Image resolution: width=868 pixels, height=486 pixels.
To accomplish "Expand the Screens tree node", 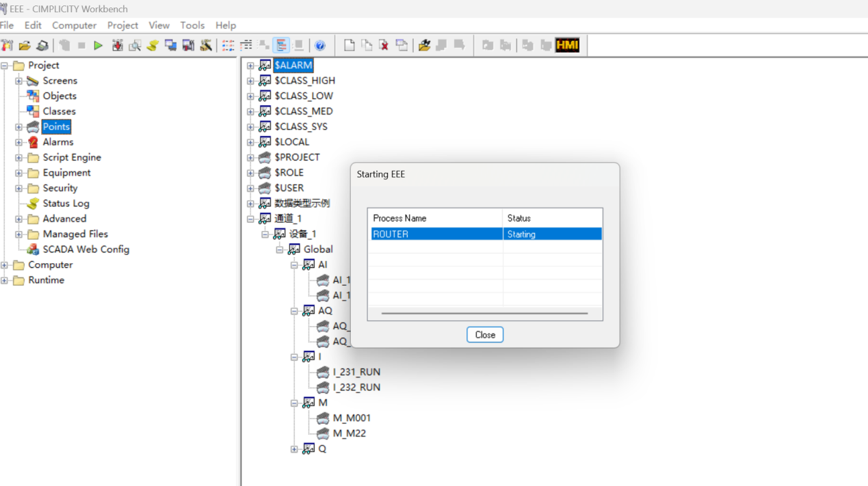I will pyautogui.click(x=19, y=81).
